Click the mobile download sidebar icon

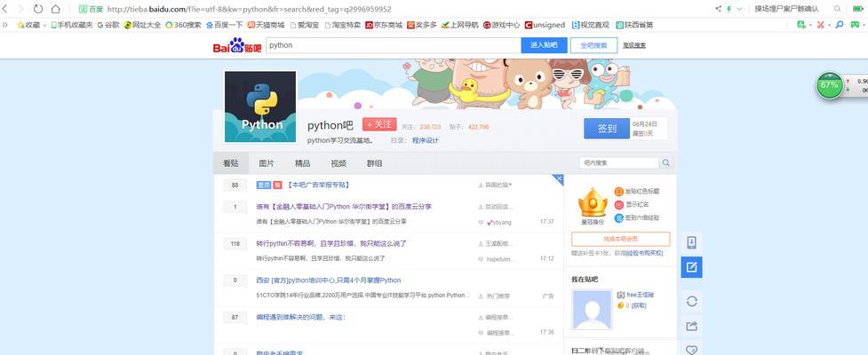coord(691,242)
